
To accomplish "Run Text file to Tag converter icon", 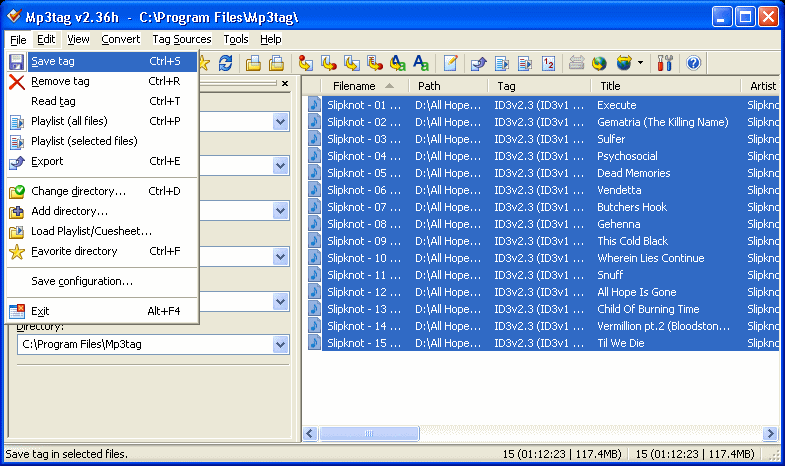I will (x=374, y=63).
